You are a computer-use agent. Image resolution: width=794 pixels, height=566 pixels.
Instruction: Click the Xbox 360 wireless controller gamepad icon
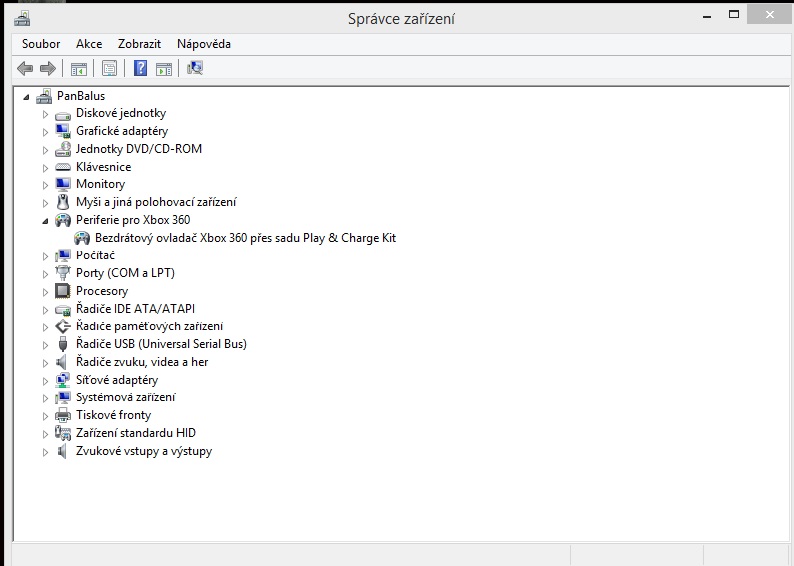[x=83, y=238]
